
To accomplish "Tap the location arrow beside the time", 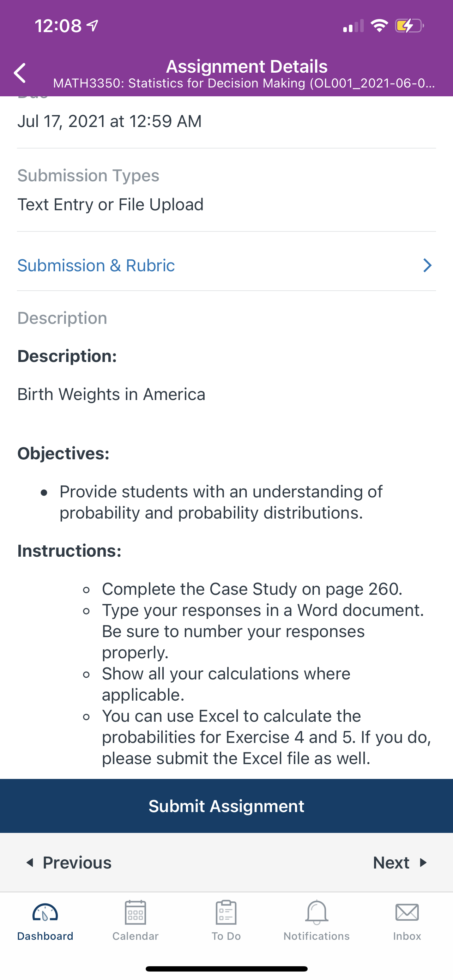I will coord(92,25).
